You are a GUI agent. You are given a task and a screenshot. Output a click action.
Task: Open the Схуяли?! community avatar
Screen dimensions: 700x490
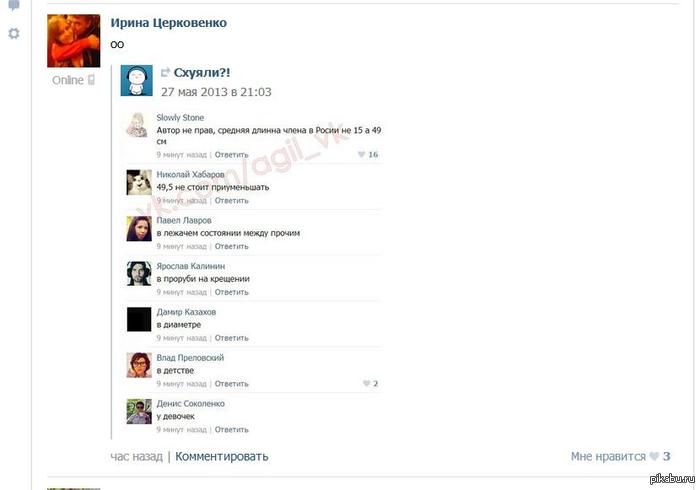(137, 81)
